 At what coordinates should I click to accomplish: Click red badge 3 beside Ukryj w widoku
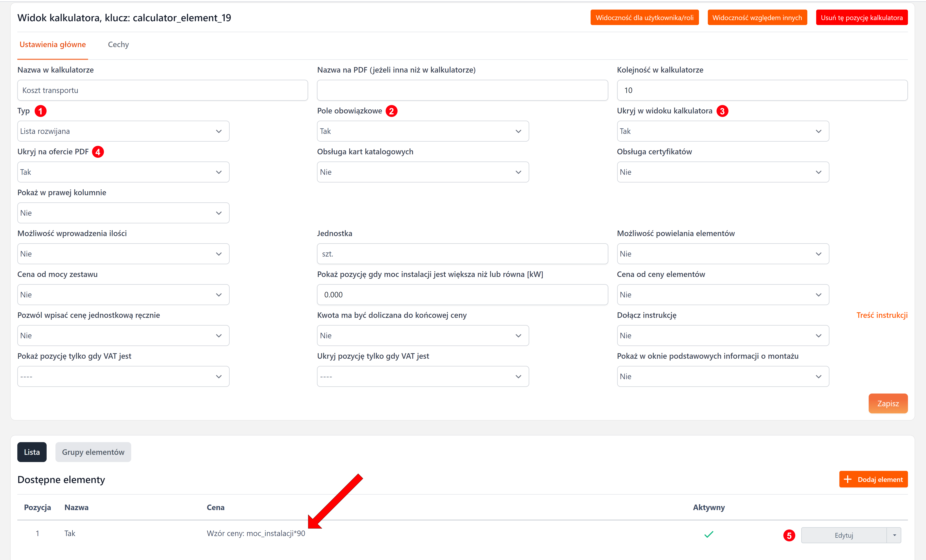(722, 111)
